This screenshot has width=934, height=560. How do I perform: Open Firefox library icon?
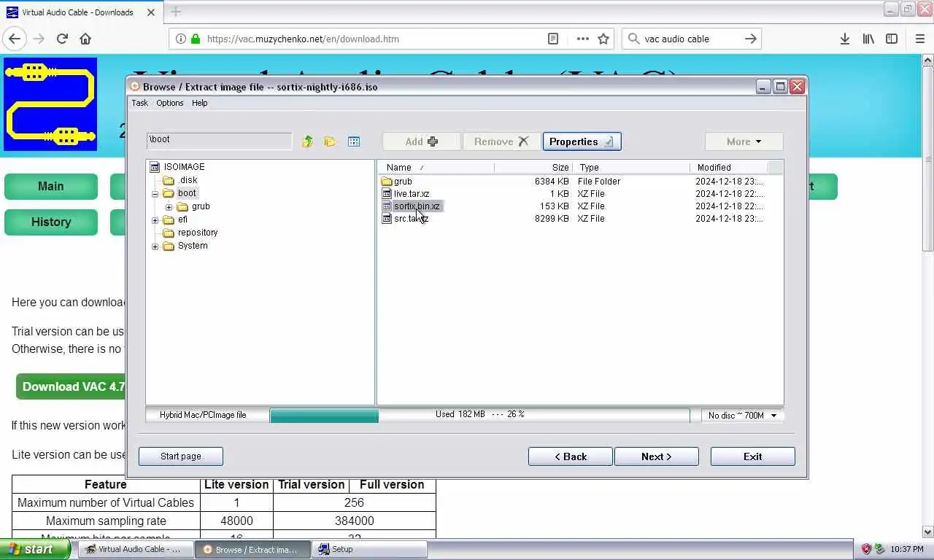tap(868, 39)
